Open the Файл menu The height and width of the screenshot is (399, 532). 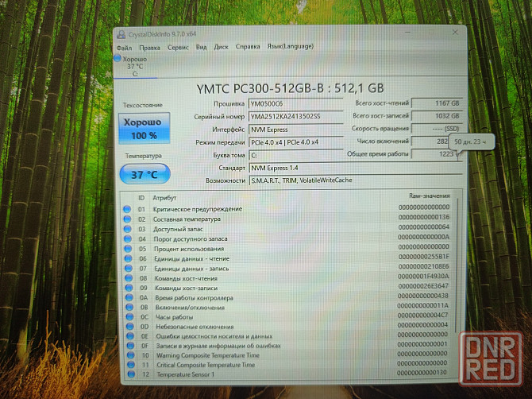(124, 47)
